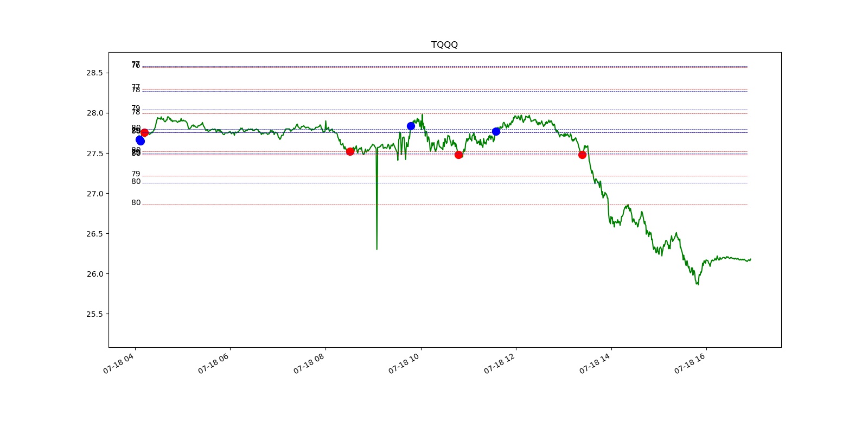This screenshot has height=434, width=868.
Task: Click the 07-18 14 x-axis label
Action: [x=595, y=363]
